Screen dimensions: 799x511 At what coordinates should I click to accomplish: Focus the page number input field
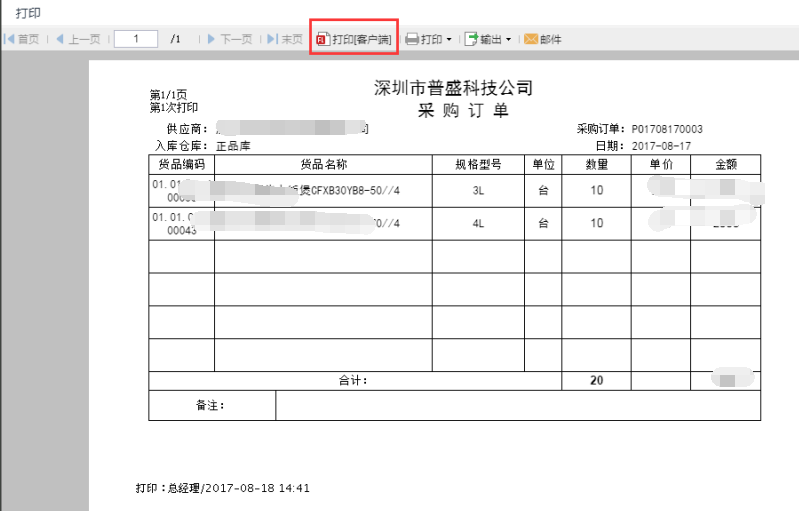136,39
